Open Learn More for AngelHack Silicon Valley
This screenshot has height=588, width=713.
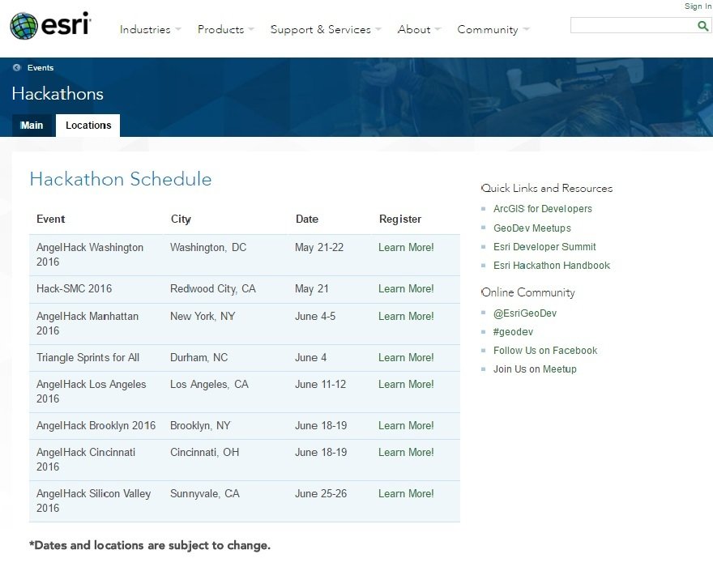point(406,494)
